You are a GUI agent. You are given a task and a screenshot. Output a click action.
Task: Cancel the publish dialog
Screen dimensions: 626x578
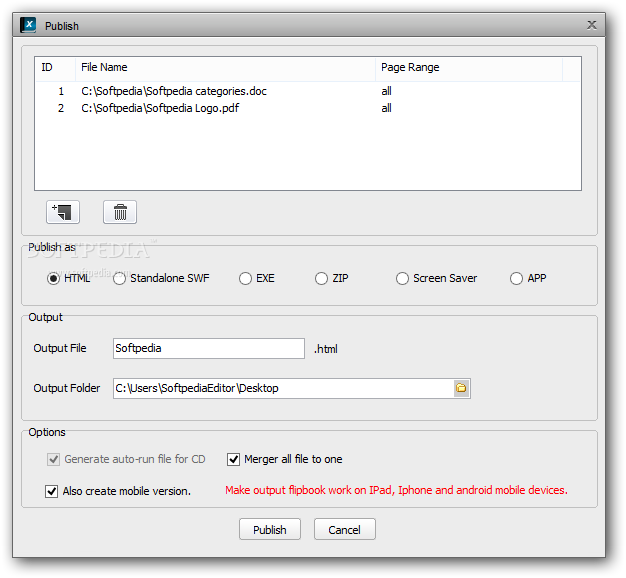click(345, 529)
